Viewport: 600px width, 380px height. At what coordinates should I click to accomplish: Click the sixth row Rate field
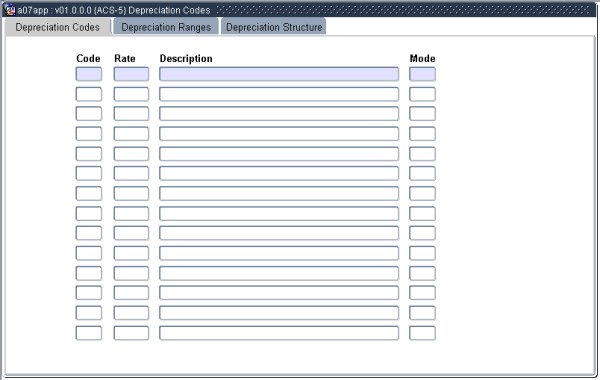pos(131,173)
